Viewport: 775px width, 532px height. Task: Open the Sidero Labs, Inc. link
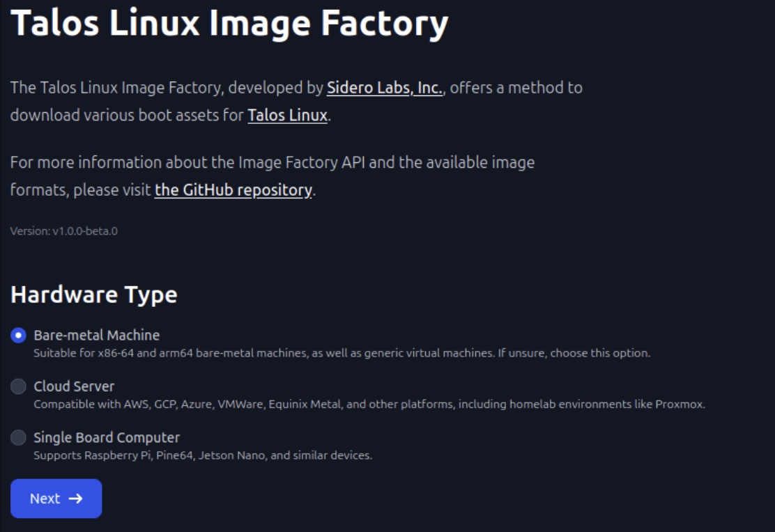[385, 88]
